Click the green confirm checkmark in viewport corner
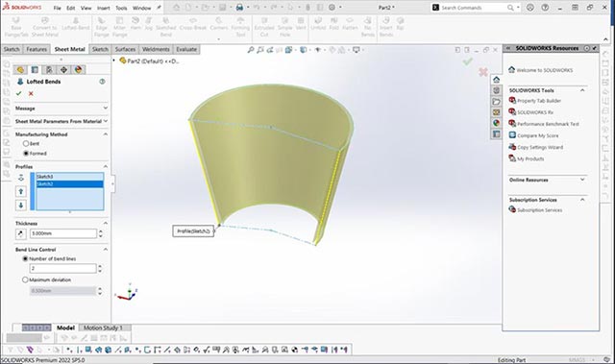615x364 pixels. pyautogui.click(x=468, y=61)
